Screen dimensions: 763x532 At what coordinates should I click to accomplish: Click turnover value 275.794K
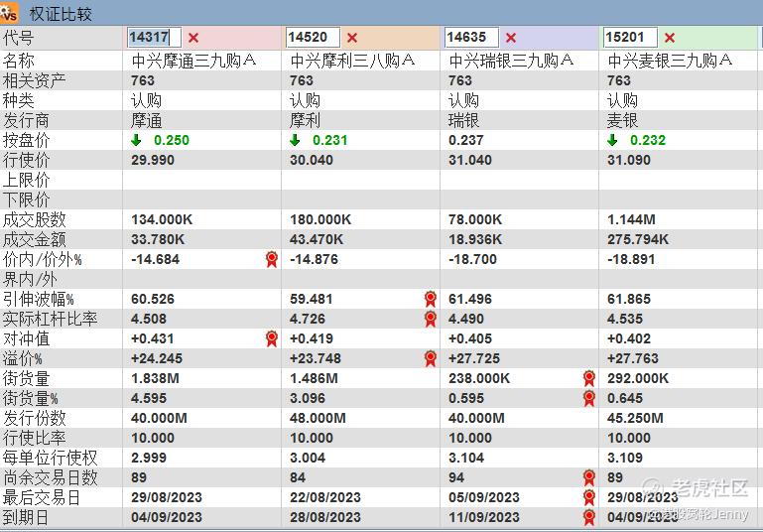point(638,239)
